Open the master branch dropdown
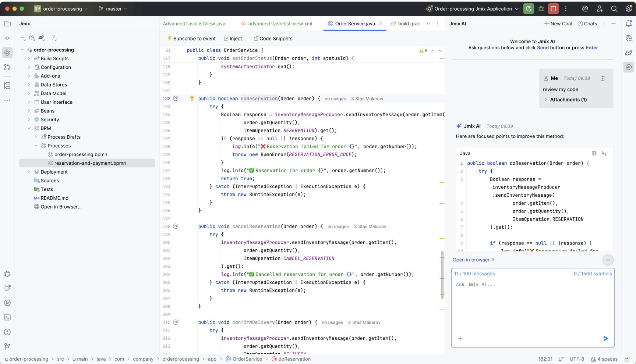 coord(113,9)
